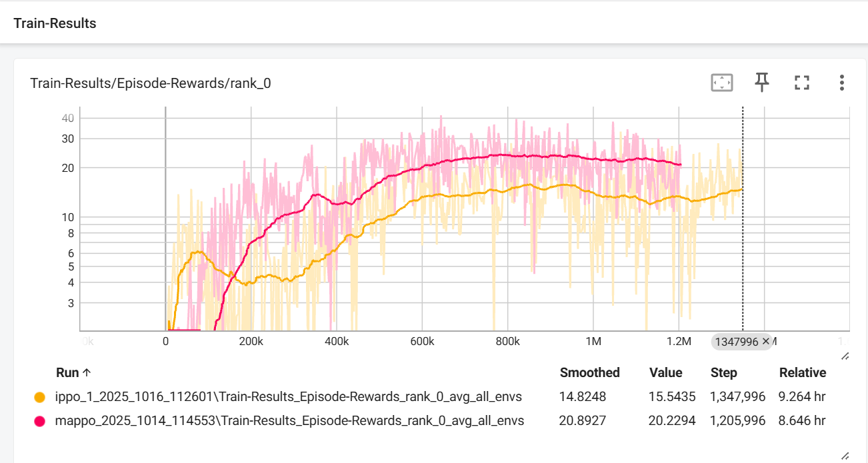
Task: Click the Relative column header
Action: [801, 372]
